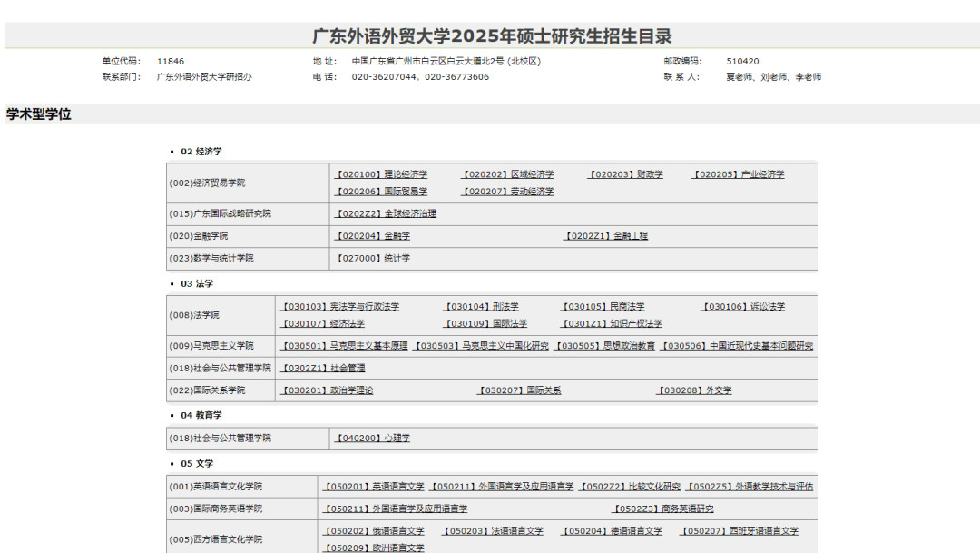This screenshot has height=553, width=980.
Task: Click the 【030104】刑法学 link
Action: pyautogui.click(x=481, y=307)
